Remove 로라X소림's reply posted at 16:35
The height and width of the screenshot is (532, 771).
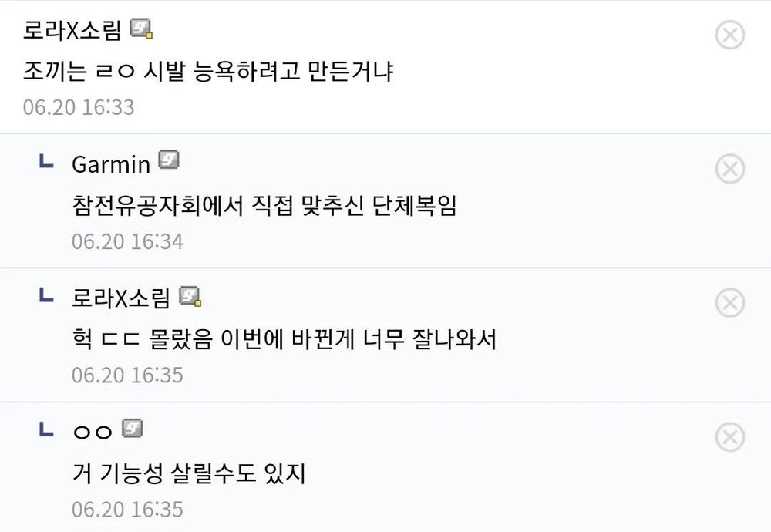click(x=729, y=303)
